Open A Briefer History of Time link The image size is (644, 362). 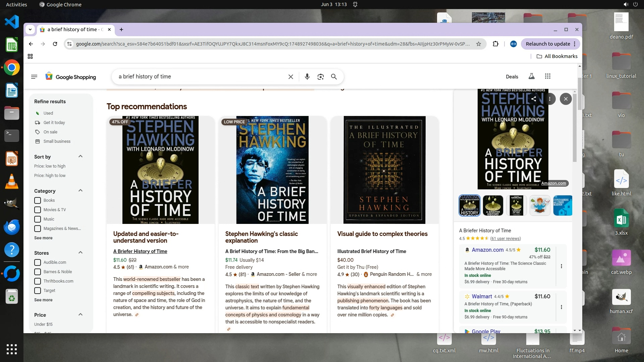click(140, 251)
